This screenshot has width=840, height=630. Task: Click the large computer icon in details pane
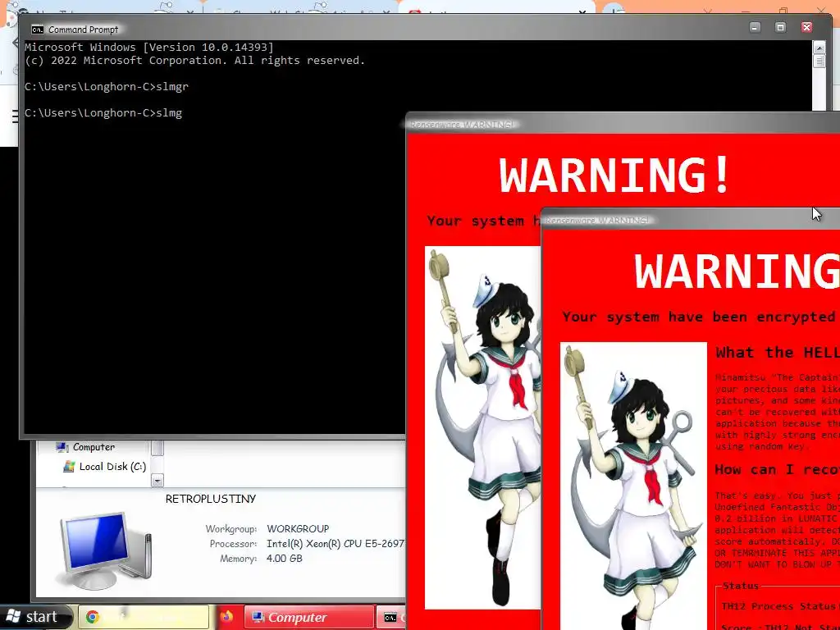[106, 550]
